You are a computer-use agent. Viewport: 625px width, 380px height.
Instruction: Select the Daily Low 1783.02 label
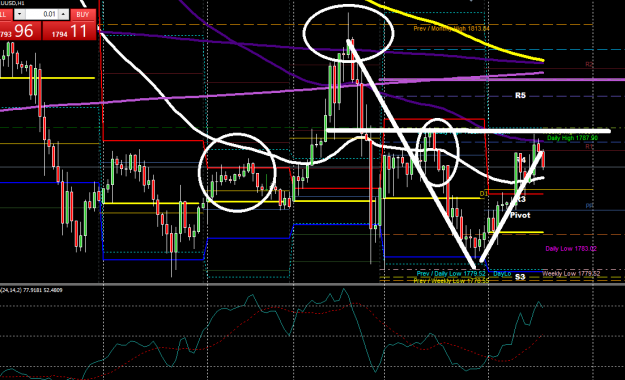click(571, 249)
